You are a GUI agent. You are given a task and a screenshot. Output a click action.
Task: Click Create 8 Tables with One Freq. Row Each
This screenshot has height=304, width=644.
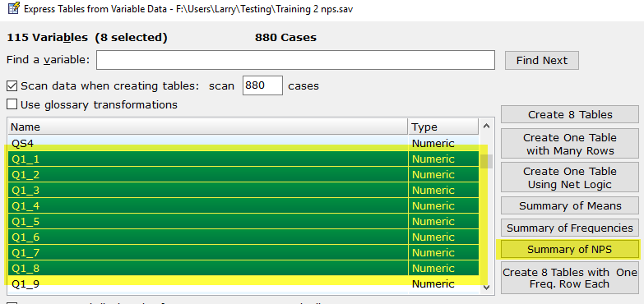click(x=570, y=279)
